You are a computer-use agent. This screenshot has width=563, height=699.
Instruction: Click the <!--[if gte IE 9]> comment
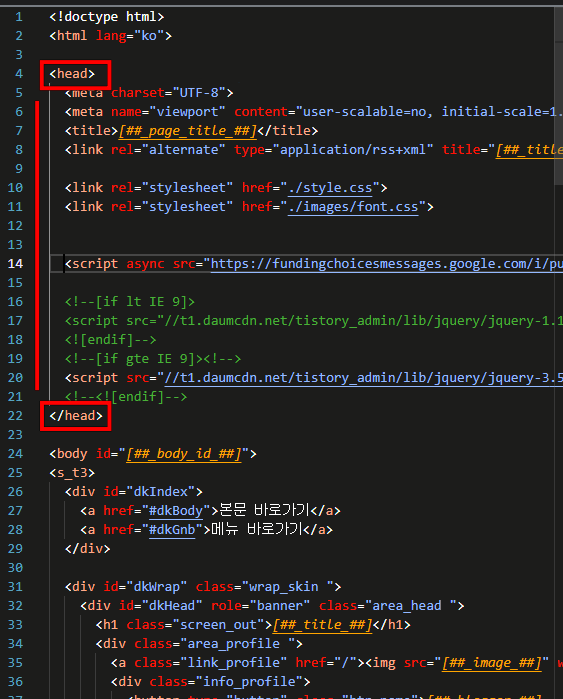tap(153, 359)
